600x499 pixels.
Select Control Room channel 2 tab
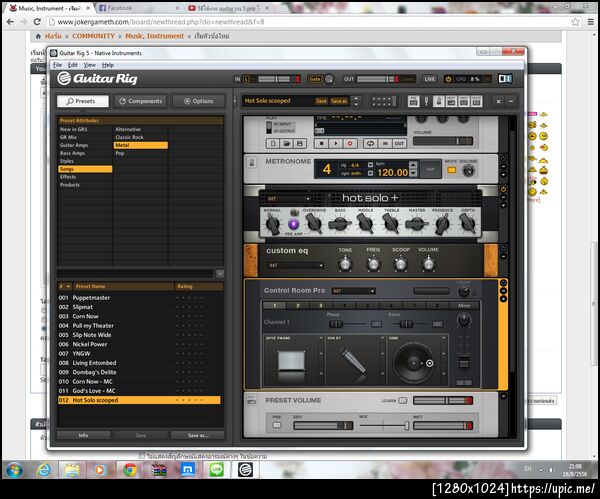click(x=298, y=305)
